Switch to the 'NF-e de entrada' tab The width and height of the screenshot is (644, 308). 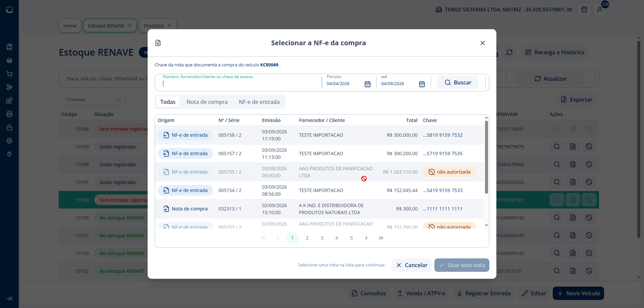(259, 102)
